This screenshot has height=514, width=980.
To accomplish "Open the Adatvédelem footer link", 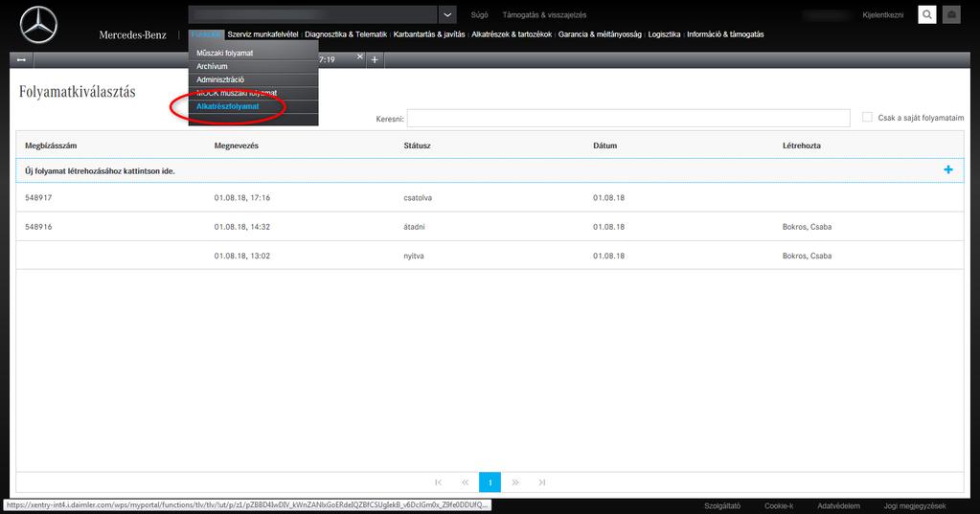I will 838,506.
